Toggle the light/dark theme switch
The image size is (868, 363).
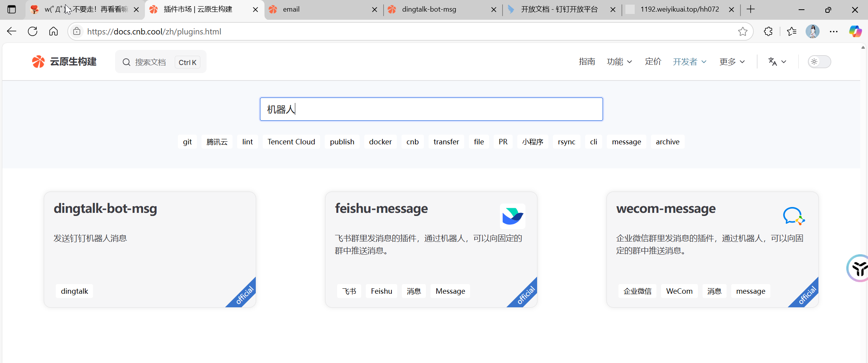[x=819, y=62]
